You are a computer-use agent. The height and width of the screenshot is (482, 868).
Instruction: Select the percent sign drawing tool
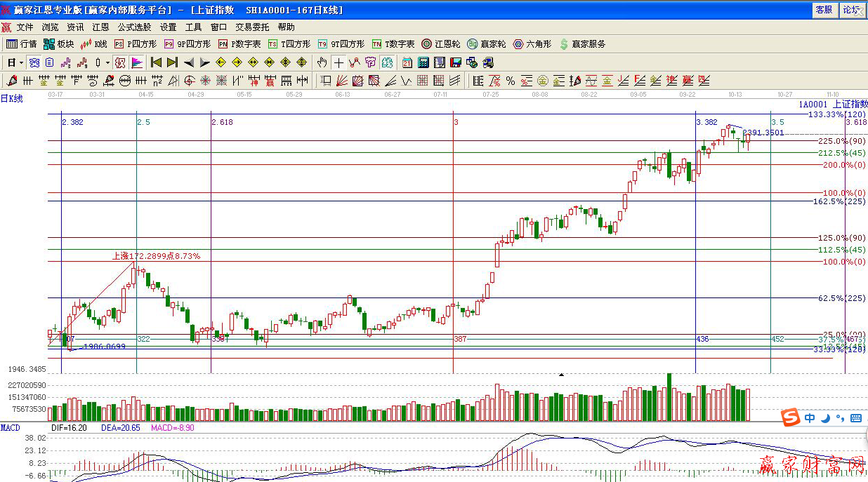(511, 81)
